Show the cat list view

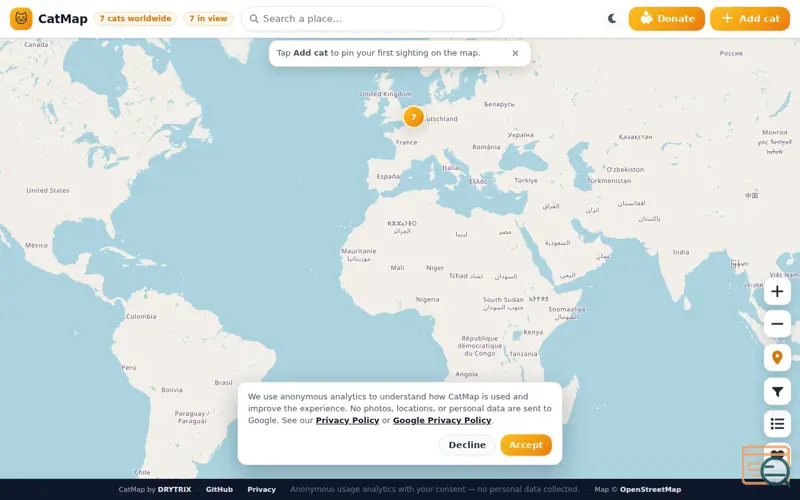point(777,424)
